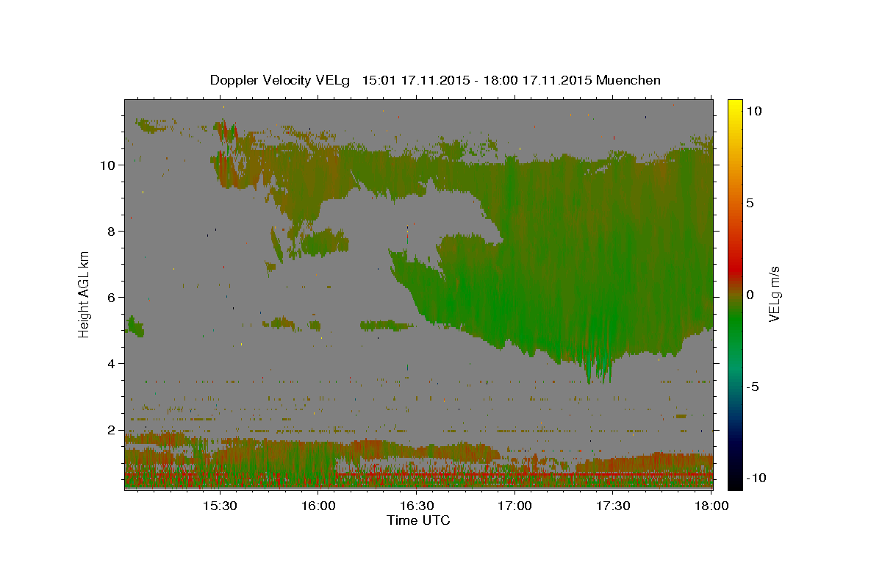This screenshot has height=588, width=882.
Task: Click the black bottom of the colorbar
Action: 735,481
